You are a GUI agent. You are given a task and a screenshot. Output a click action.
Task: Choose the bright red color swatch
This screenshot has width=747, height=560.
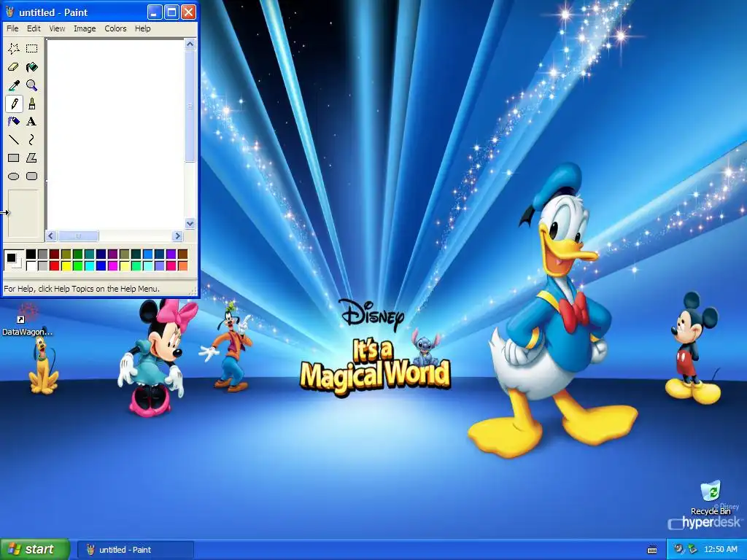[x=54, y=265]
